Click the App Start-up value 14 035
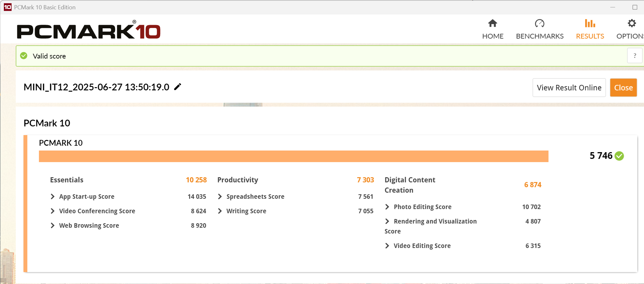Image resolution: width=644 pixels, height=284 pixels. (x=197, y=197)
